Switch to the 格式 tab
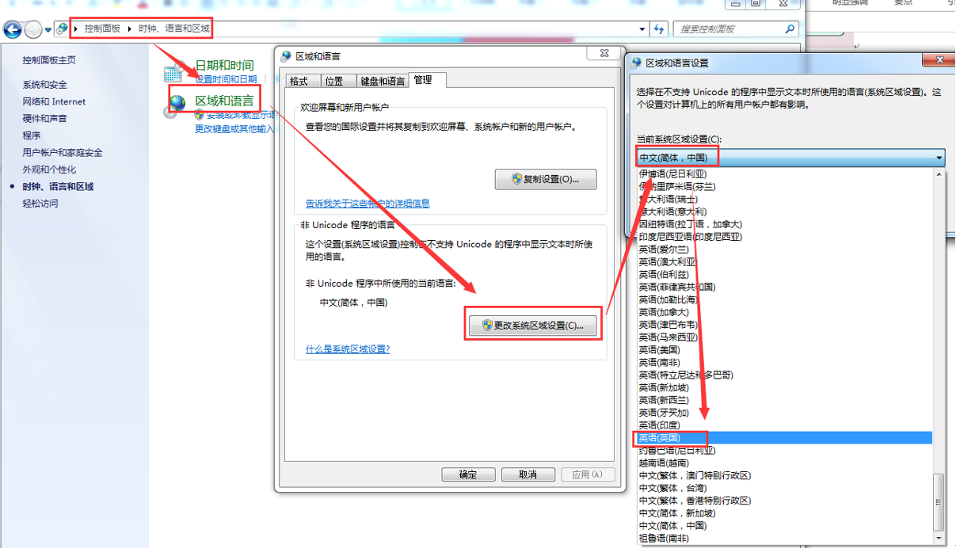 pos(299,81)
